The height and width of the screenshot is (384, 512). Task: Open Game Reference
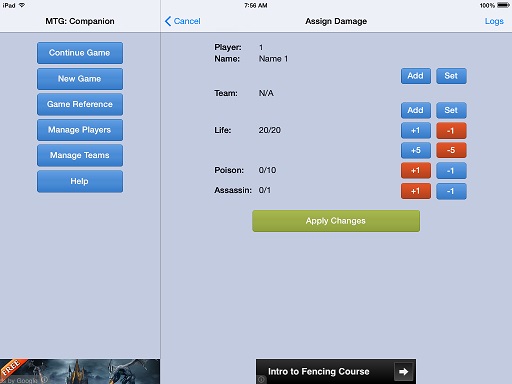tap(80, 104)
